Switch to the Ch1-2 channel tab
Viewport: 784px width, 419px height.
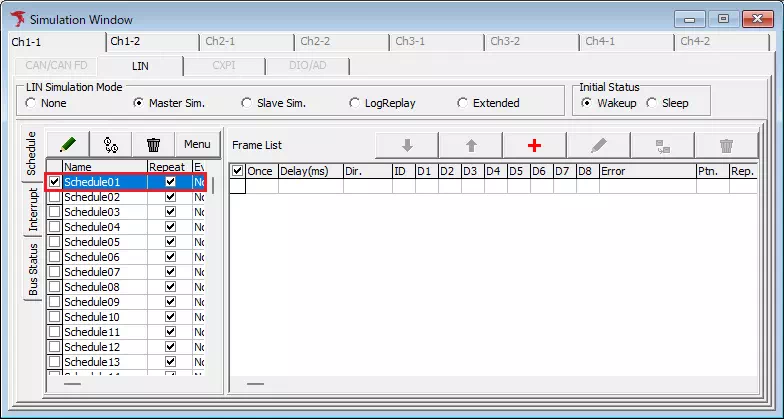tap(125, 42)
